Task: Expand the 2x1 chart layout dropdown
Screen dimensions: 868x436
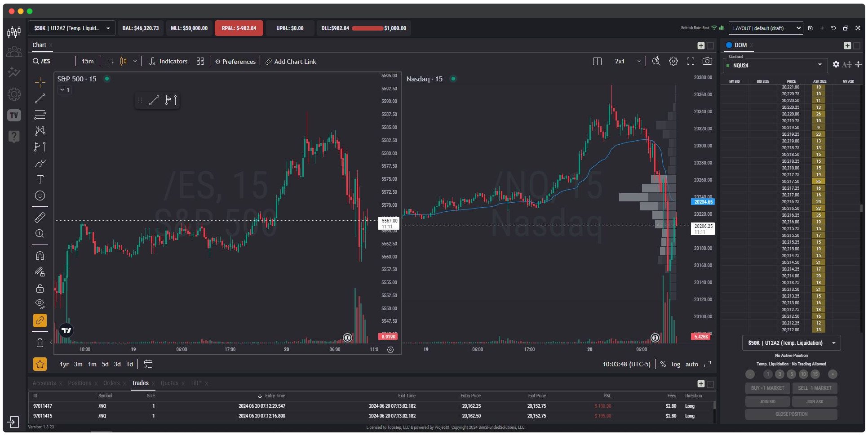Action: click(639, 61)
